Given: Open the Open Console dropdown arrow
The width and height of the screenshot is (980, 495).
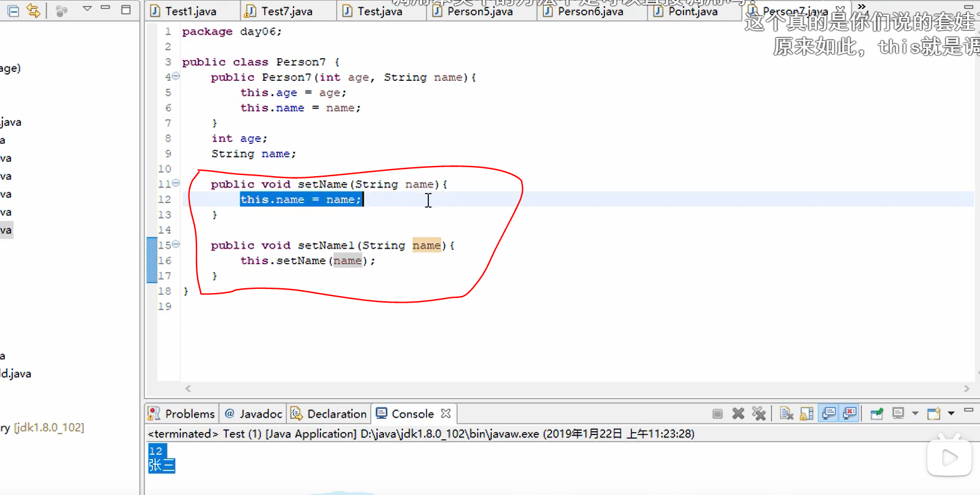Looking at the screenshot, I should (951, 413).
